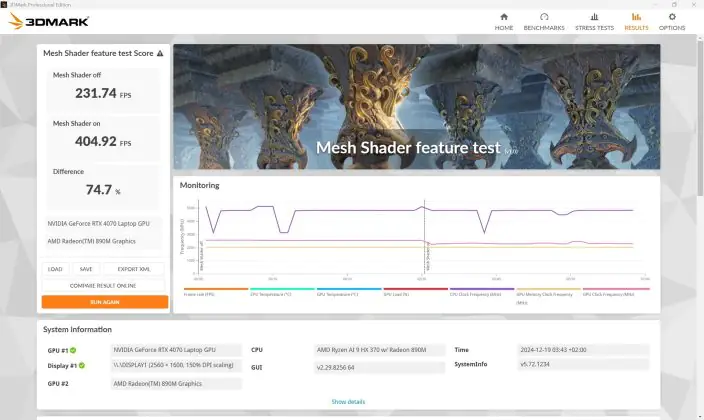Click the System Information heading
Image resolution: width=704 pixels, height=420 pixels.
coord(77,330)
